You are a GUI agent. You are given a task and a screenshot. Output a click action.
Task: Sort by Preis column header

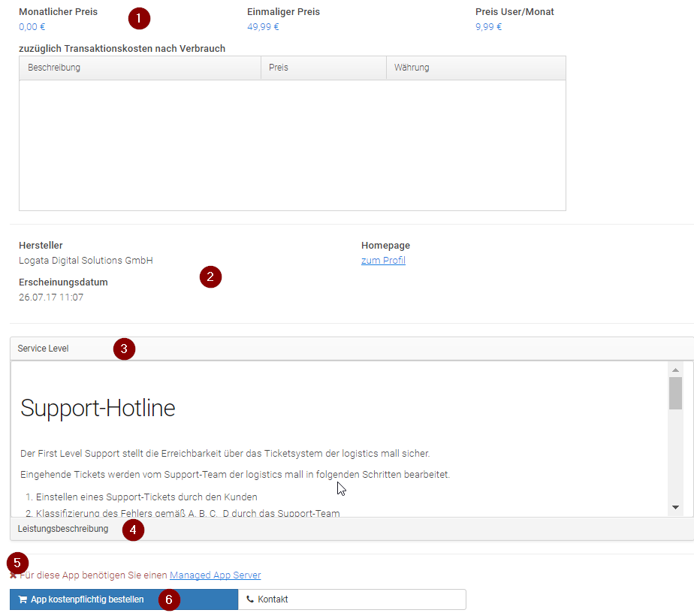coord(324,68)
